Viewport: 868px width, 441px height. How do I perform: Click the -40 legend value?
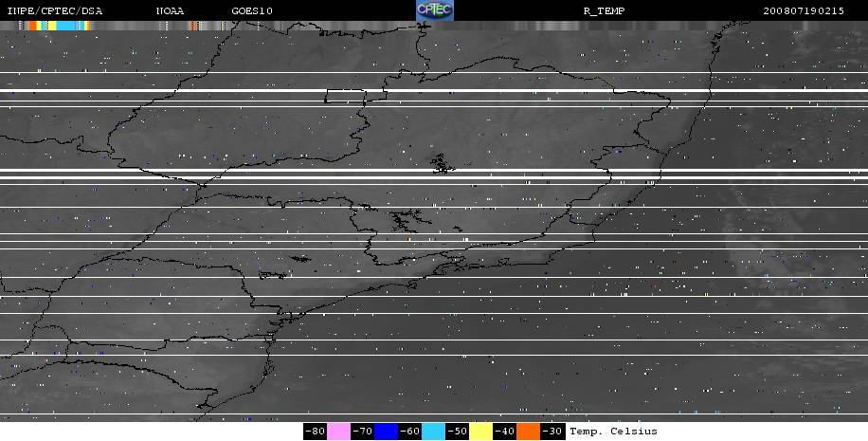coord(505,431)
